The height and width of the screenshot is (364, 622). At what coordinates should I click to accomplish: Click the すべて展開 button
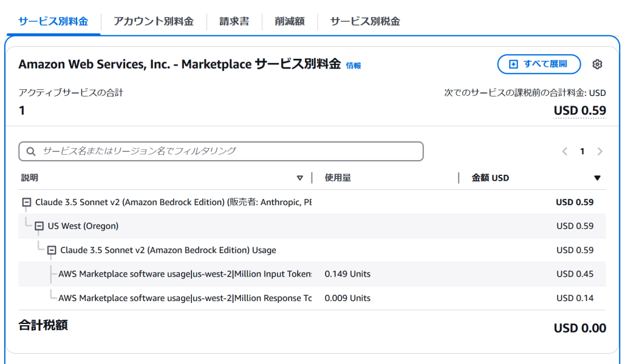539,64
